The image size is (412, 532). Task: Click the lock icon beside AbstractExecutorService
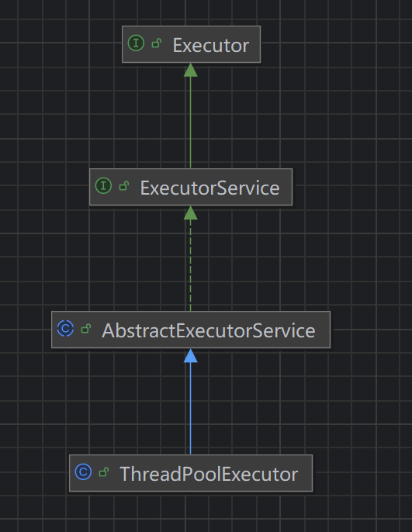[86, 329]
